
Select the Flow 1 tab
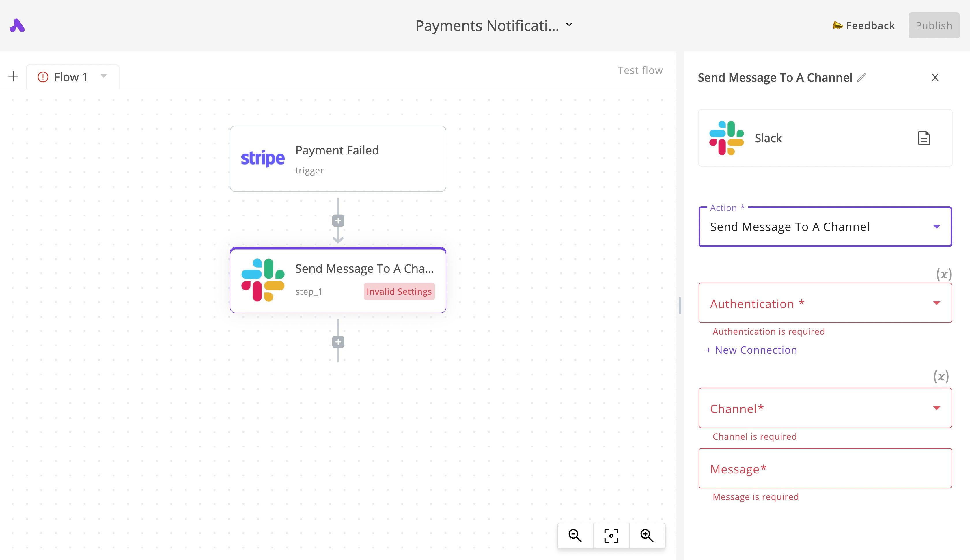(72, 76)
